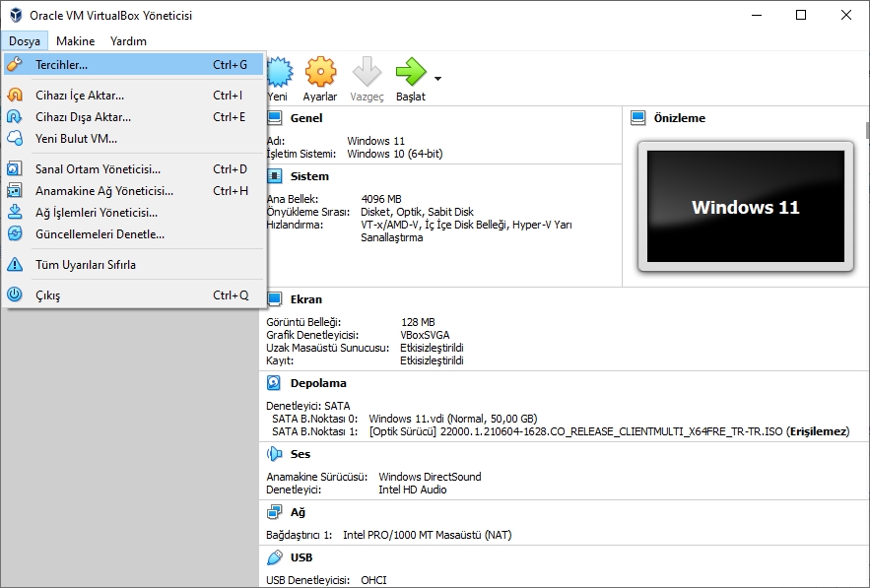Click Windows 10 (64-bit) operating system value
This screenshot has height=588, width=870.
(395, 154)
